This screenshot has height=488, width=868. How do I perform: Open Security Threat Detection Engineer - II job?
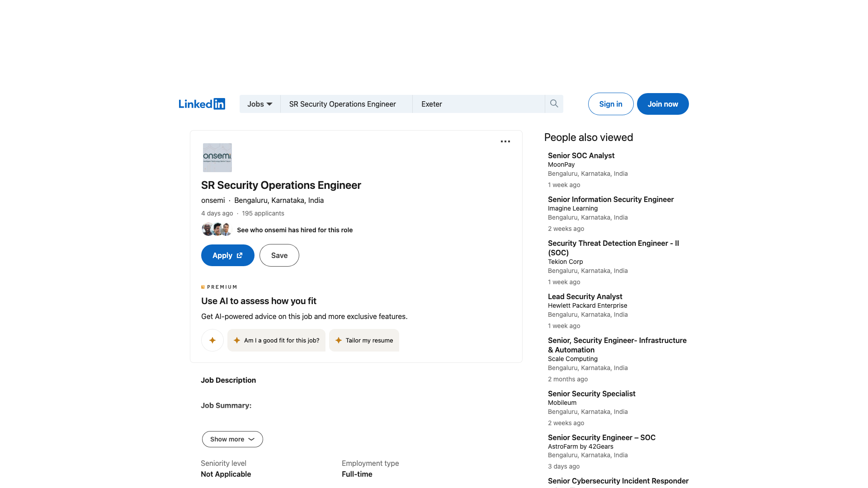pos(613,248)
